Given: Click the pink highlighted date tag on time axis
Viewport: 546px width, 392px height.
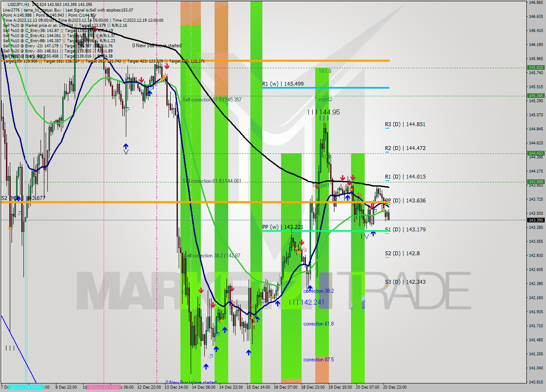Looking at the screenshot, I should coord(104,387).
